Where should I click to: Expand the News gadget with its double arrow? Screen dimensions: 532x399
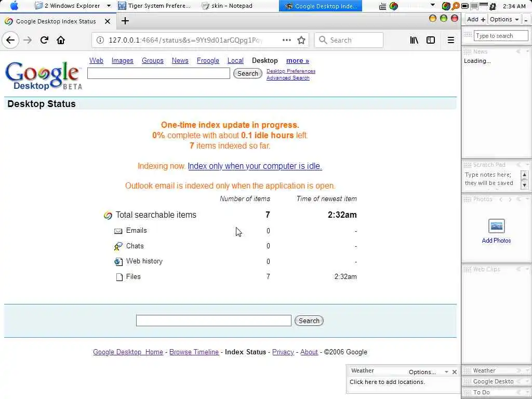click(x=518, y=51)
